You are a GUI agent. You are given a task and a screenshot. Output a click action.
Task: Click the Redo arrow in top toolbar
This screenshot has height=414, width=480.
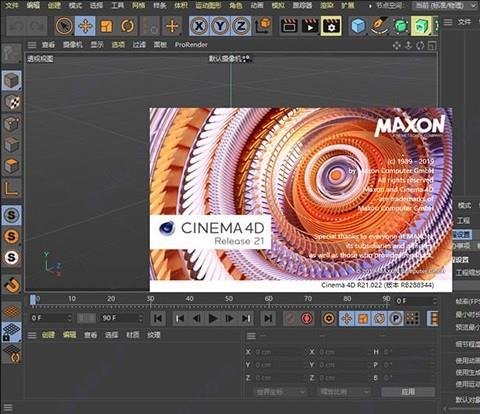pyautogui.click(x=37, y=26)
